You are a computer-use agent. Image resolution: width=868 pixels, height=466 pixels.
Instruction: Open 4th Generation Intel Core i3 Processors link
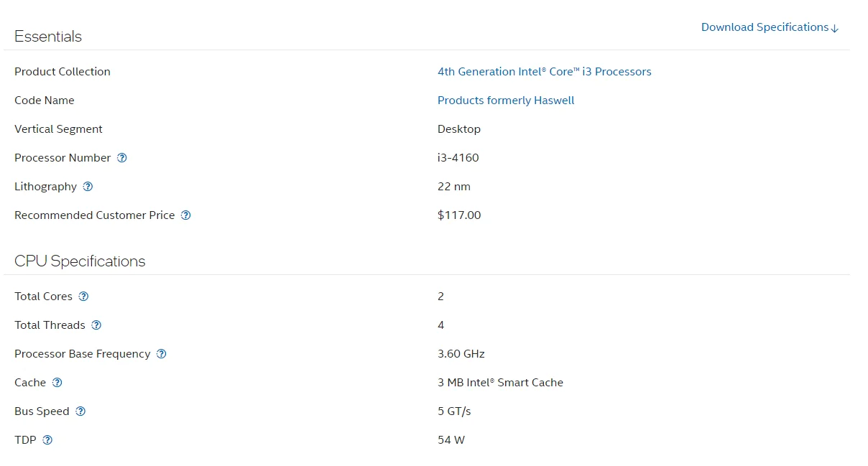(544, 72)
